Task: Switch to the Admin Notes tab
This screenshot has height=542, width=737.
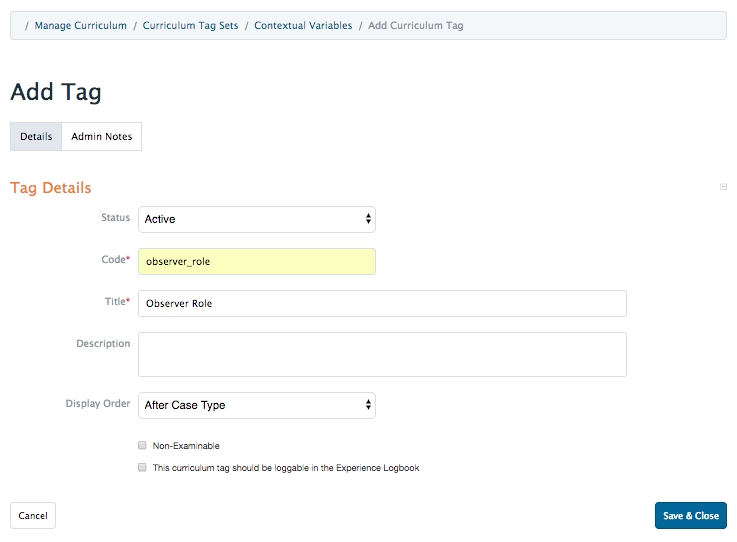Action: coord(101,137)
